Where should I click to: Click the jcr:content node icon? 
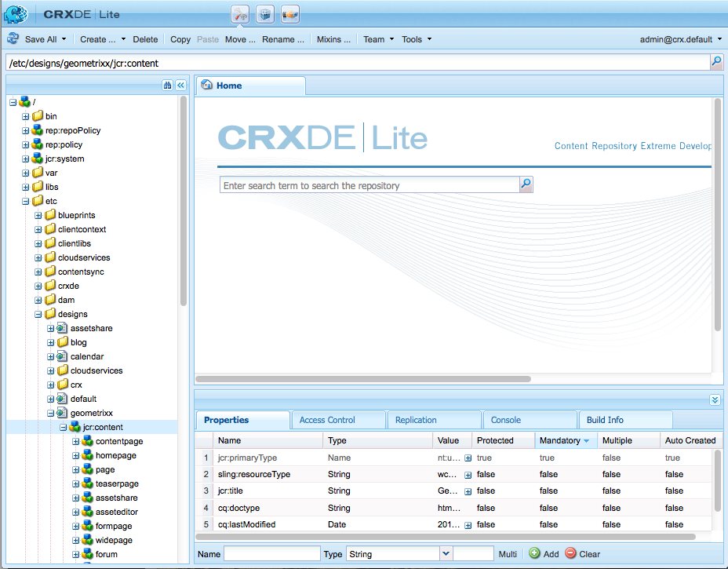75,426
